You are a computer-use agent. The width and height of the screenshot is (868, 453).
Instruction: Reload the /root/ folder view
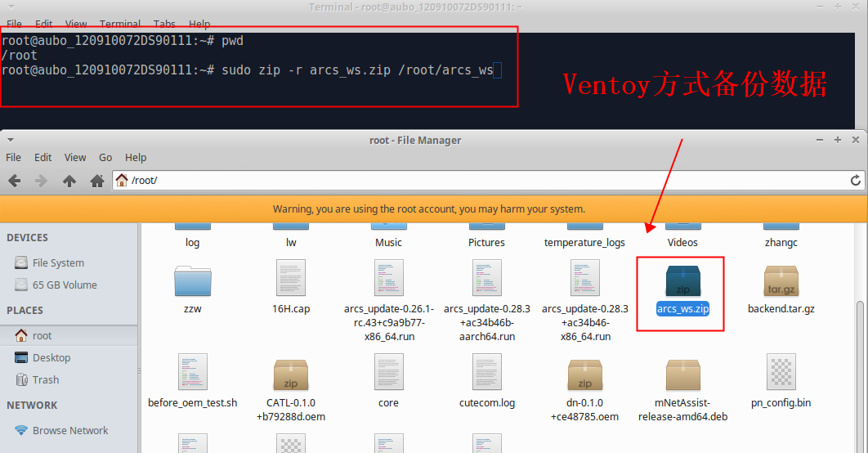tap(855, 181)
